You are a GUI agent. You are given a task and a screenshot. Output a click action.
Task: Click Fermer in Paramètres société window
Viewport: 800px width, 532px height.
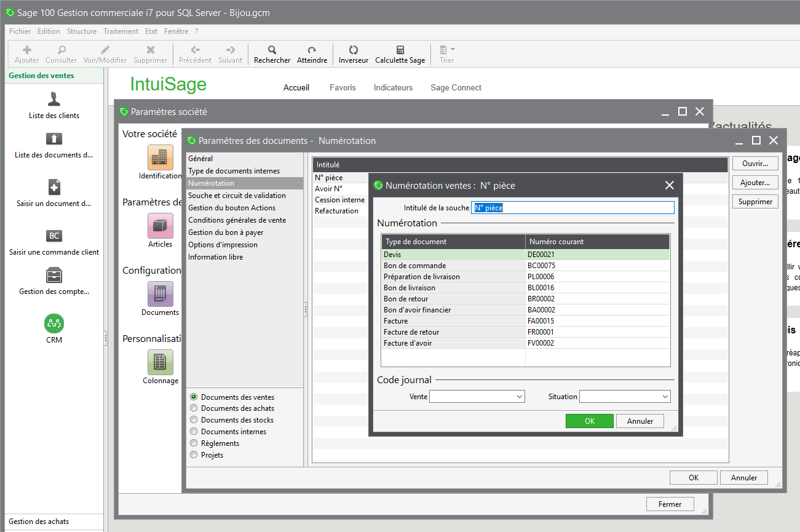tap(670, 504)
